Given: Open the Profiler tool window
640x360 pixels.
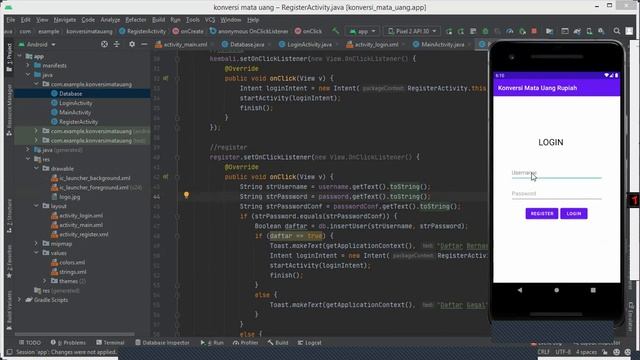Looking at the screenshot, I should coord(245,342).
